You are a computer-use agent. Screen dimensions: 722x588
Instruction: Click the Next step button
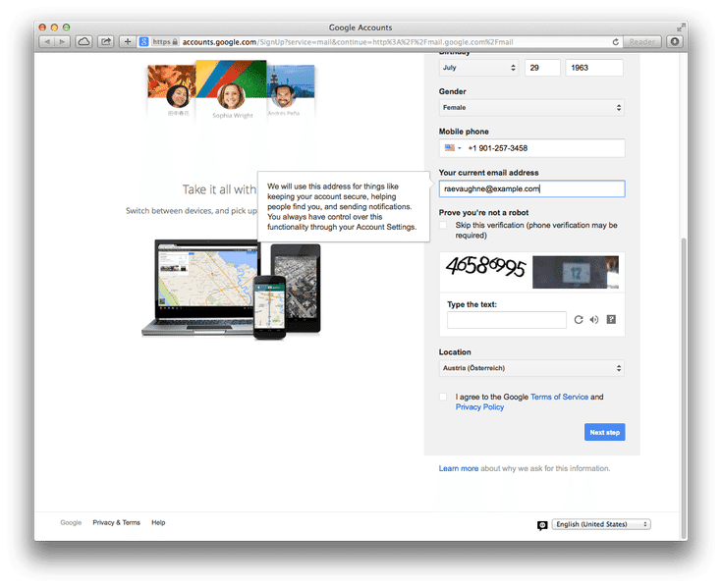pyautogui.click(x=604, y=432)
